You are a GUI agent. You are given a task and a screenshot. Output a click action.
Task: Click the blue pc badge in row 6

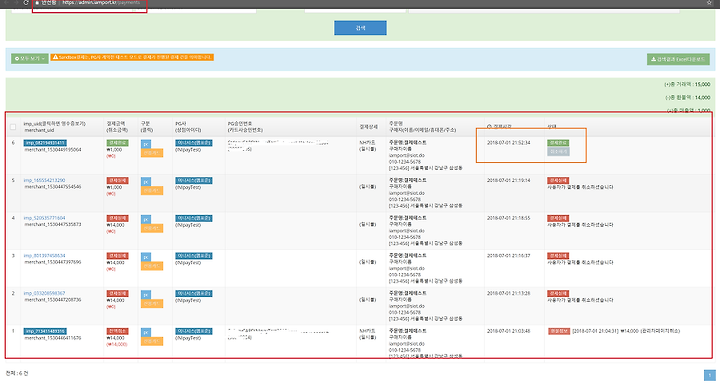[146, 144]
